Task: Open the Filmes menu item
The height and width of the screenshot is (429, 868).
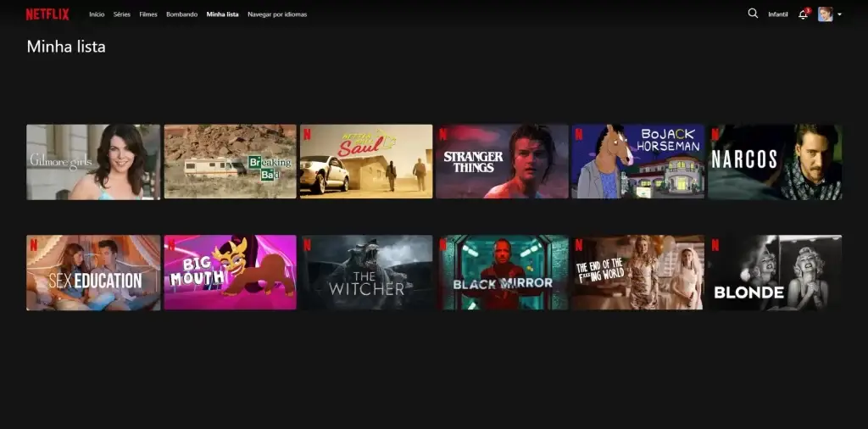Action: [x=148, y=14]
